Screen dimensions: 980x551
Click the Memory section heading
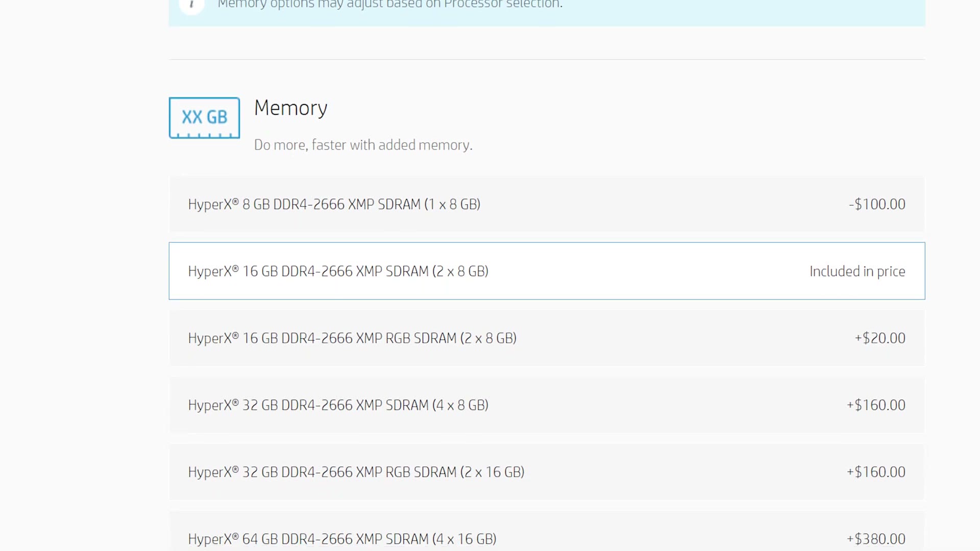pos(291,108)
